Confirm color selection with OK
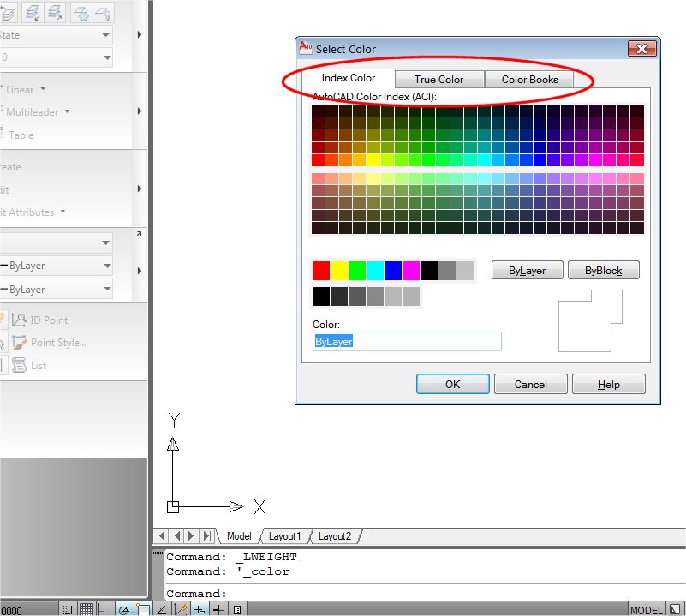 [x=452, y=383]
